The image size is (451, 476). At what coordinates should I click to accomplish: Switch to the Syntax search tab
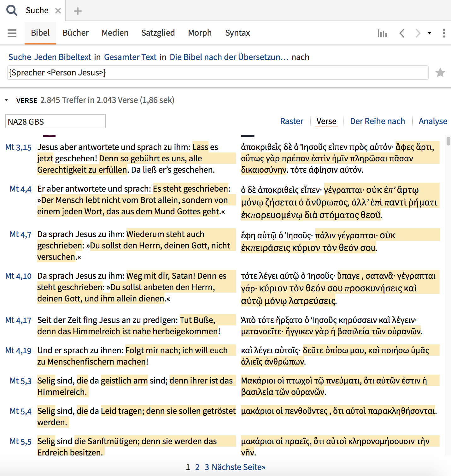tap(237, 33)
